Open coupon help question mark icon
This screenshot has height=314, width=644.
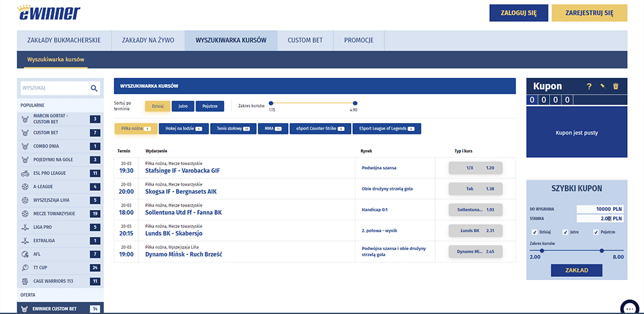pos(589,87)
